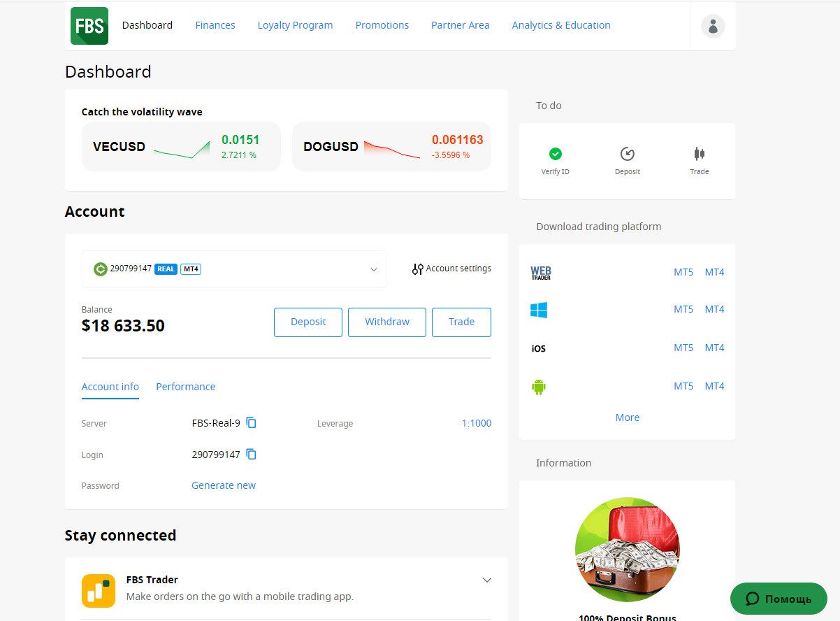Open the account selector dropdown
The width and height of the screenshot is (840, 621).
[x=234, y=269]
